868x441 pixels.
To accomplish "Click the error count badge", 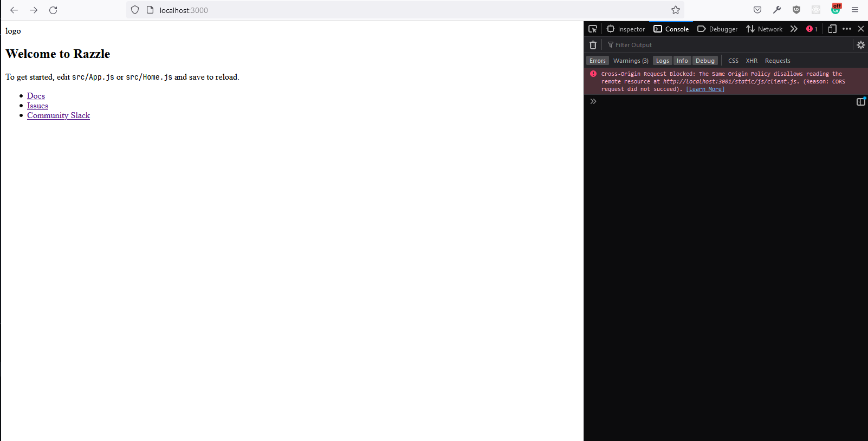I will tap(812, 29).
